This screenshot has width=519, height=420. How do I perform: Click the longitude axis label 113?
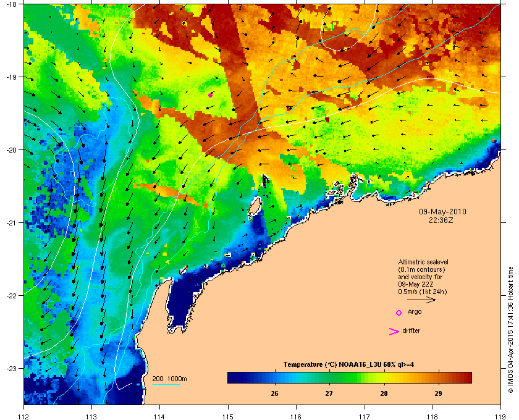click(91, 416)
